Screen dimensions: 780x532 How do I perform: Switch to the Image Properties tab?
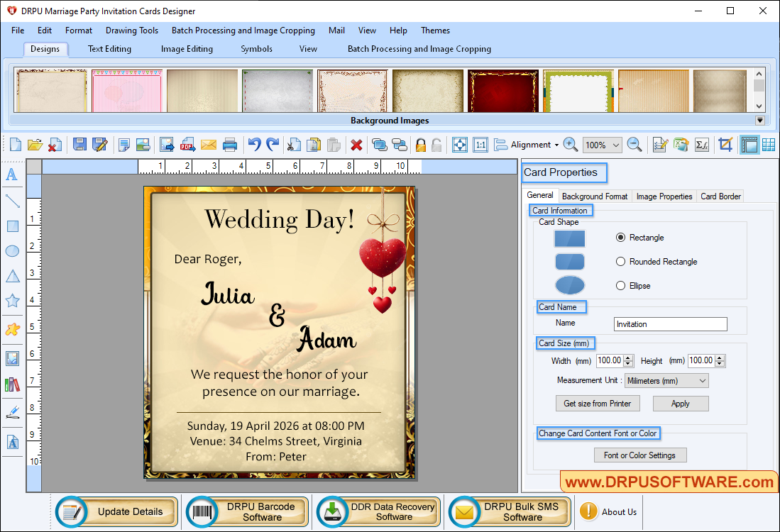[x=664, y=196]
